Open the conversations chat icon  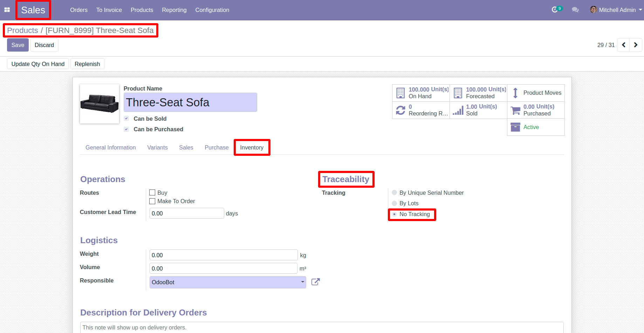pyautogui.click(x=575, y=10)
